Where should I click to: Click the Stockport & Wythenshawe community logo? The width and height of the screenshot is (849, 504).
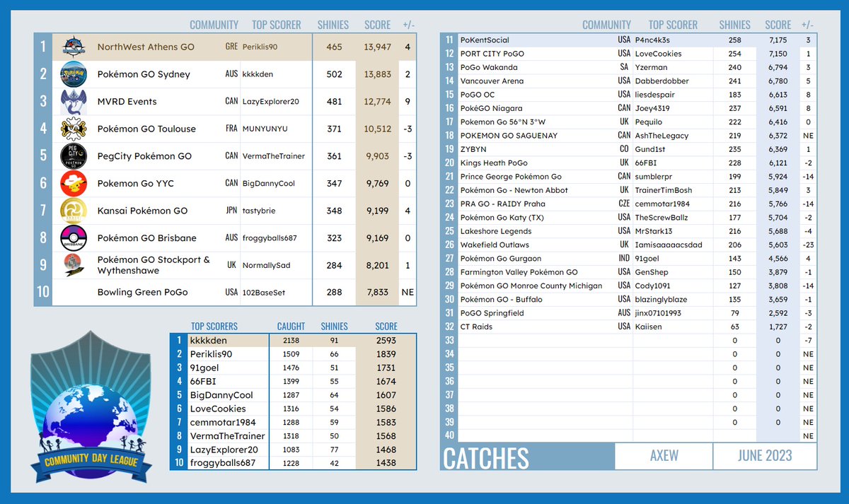click(74, 265)
